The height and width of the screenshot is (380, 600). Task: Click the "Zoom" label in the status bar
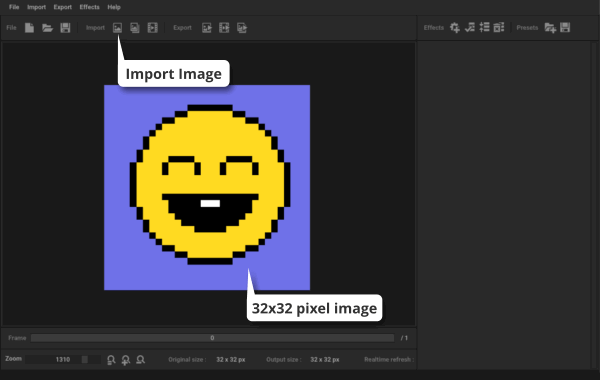pos(13,359)
